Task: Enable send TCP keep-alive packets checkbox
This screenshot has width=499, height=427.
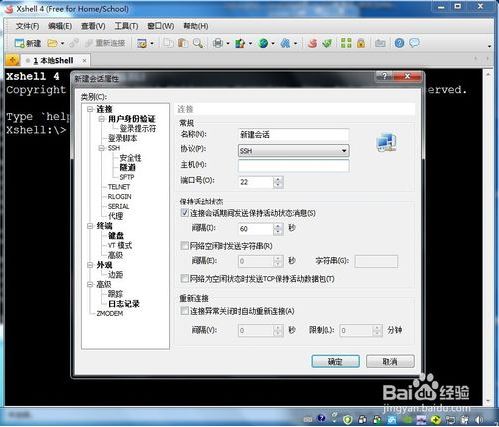Action: [184, 278]
